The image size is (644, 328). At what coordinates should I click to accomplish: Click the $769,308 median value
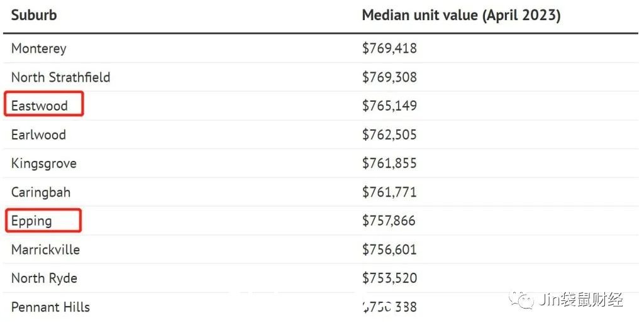(x=389, y=77)
